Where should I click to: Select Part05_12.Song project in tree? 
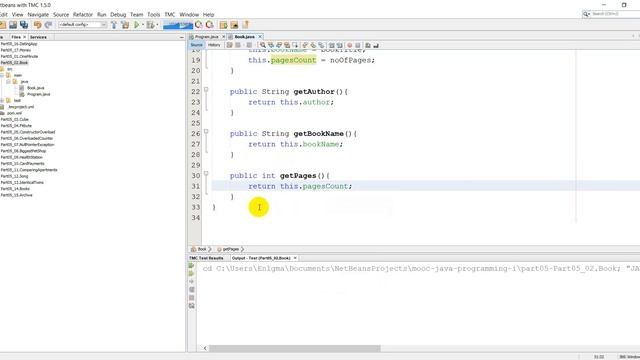[14, 176]
